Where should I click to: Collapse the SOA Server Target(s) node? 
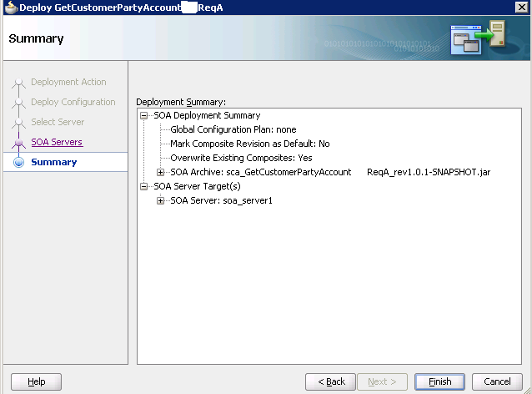tap(144, 186)
